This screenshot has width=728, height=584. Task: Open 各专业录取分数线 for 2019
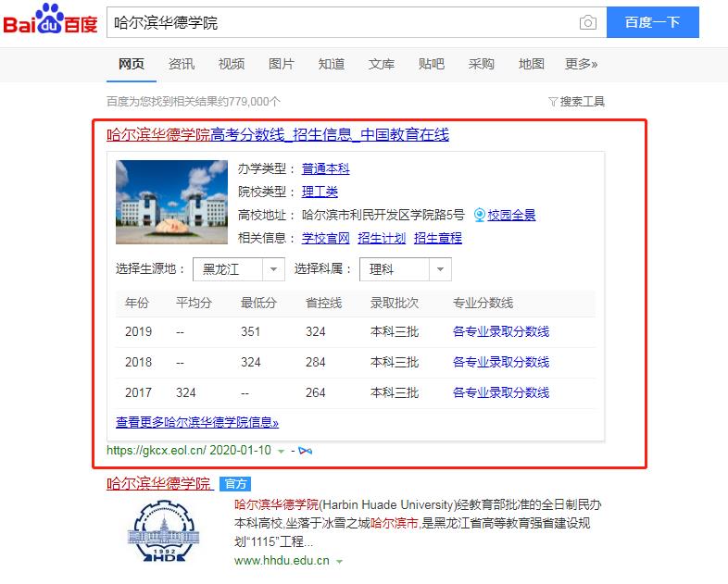(x=501, y=331)
